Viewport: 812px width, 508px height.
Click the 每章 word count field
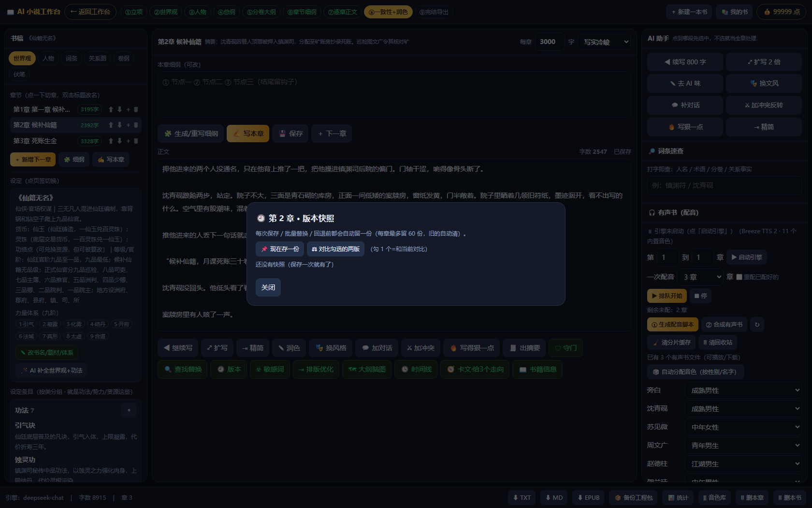tap(550, 42)
